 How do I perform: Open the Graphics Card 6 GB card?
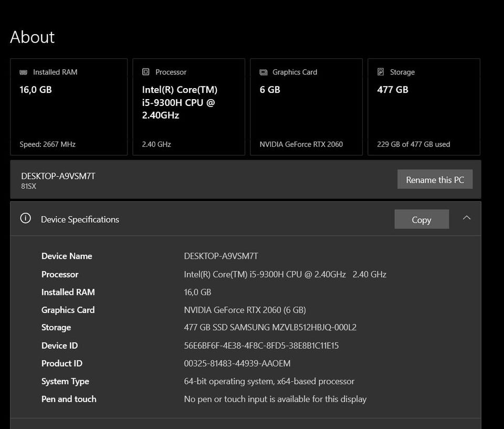tap(306, 107)
